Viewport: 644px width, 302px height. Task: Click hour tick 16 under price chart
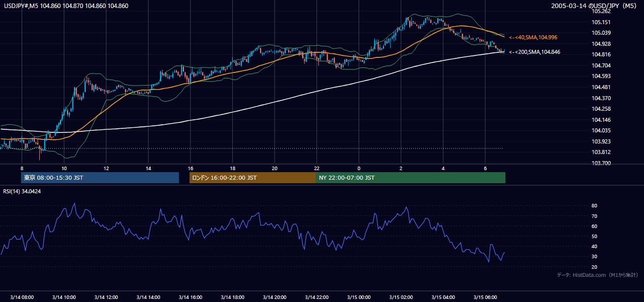coord(190,168)
